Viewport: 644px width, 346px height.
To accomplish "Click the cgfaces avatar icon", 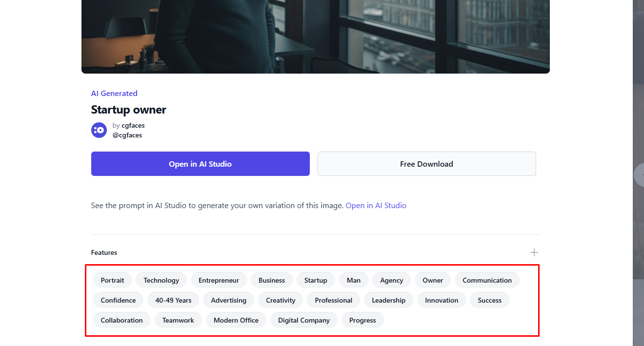I will [x=99, y=130].
